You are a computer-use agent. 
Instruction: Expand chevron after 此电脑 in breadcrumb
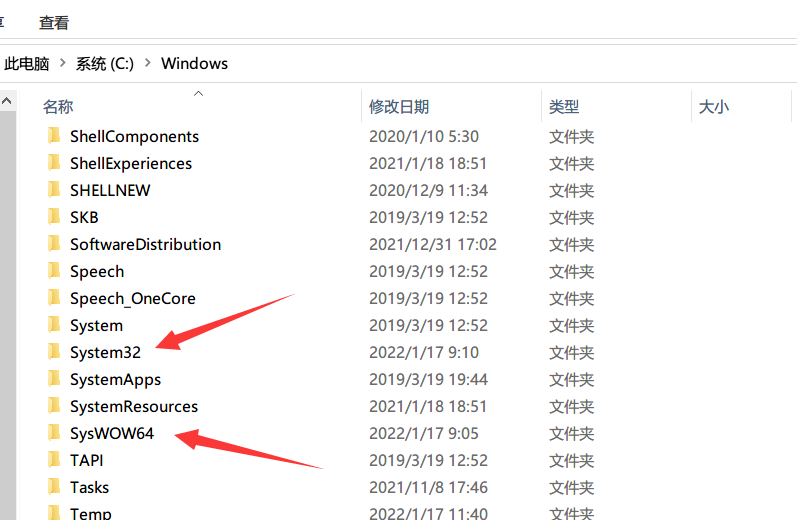pos(63,63)
